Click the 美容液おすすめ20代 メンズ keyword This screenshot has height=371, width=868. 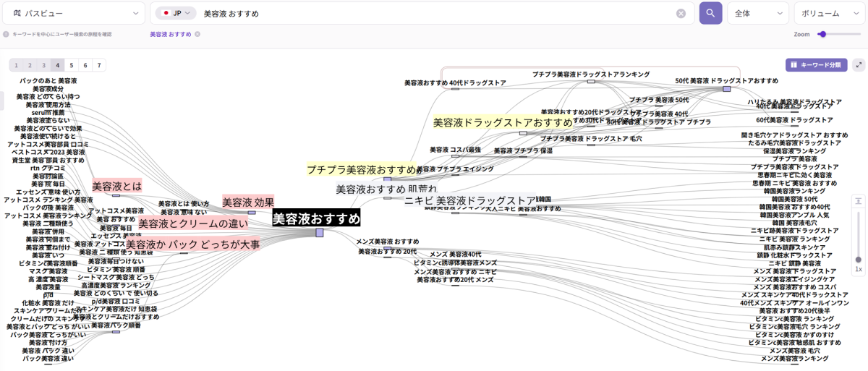click(x=455, y=280)
